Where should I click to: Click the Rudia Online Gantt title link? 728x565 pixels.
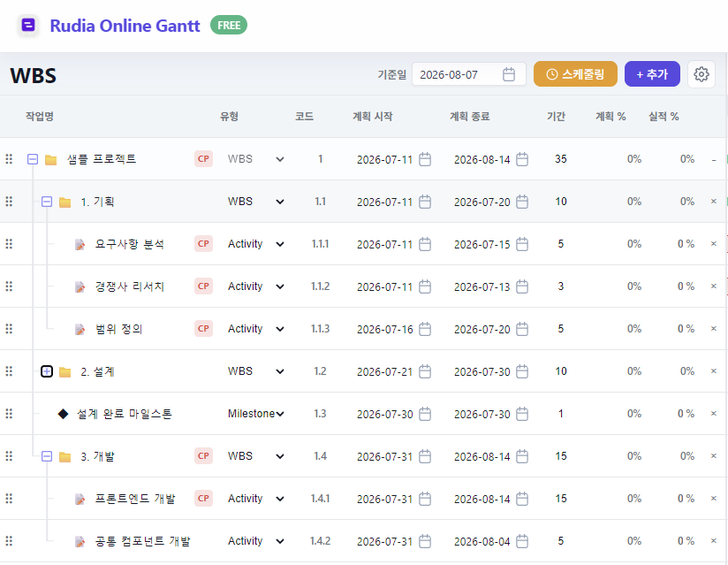coord(125,26)
